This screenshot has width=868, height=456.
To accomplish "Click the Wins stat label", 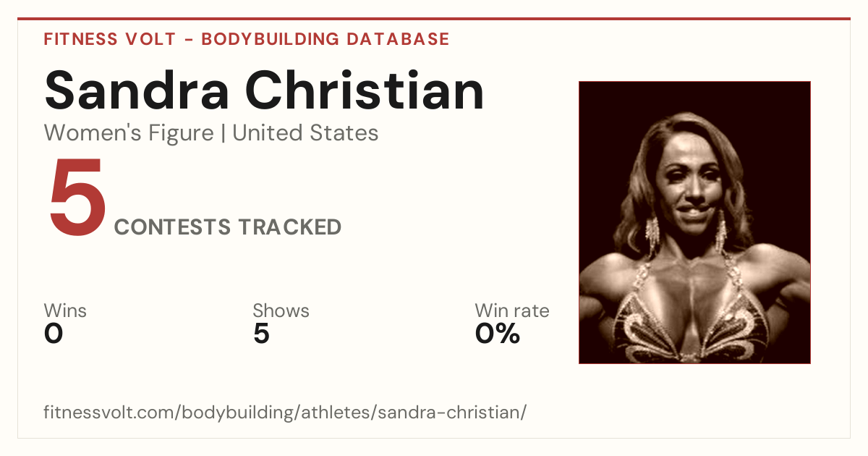I will point(65,311).
